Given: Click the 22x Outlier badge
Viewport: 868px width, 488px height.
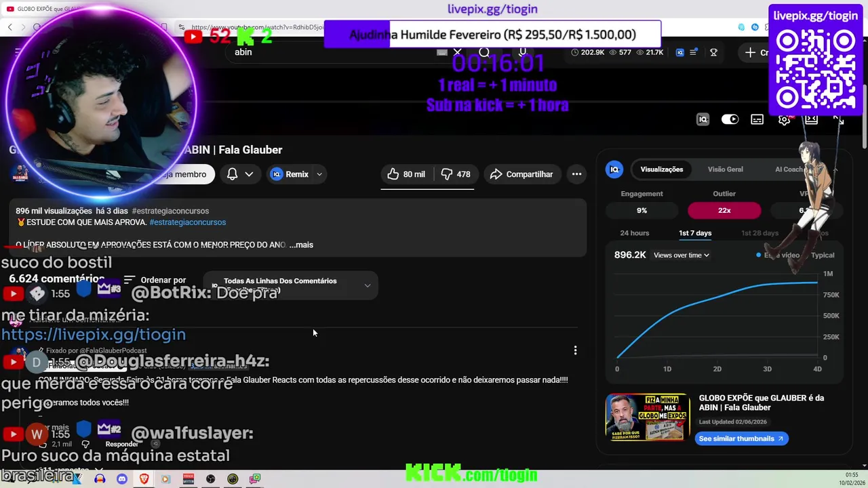Looking at the screenshot, I should coord(724,210).
